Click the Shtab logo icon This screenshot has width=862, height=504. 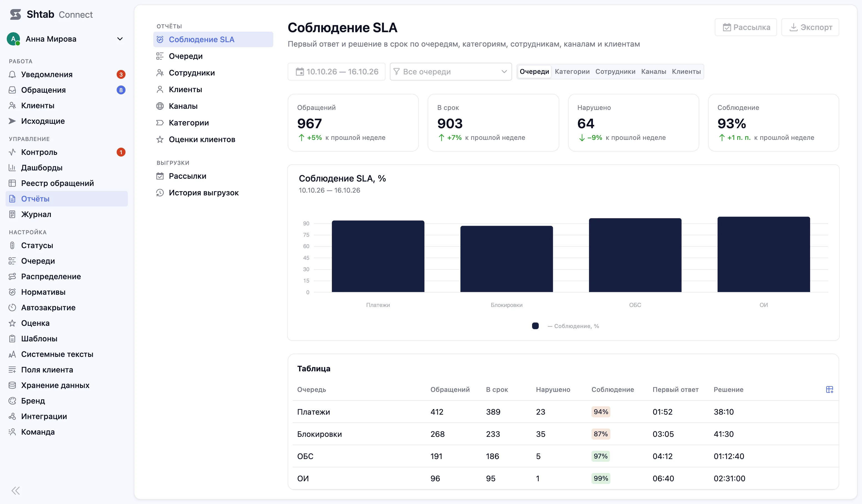(x=15, y=14)
